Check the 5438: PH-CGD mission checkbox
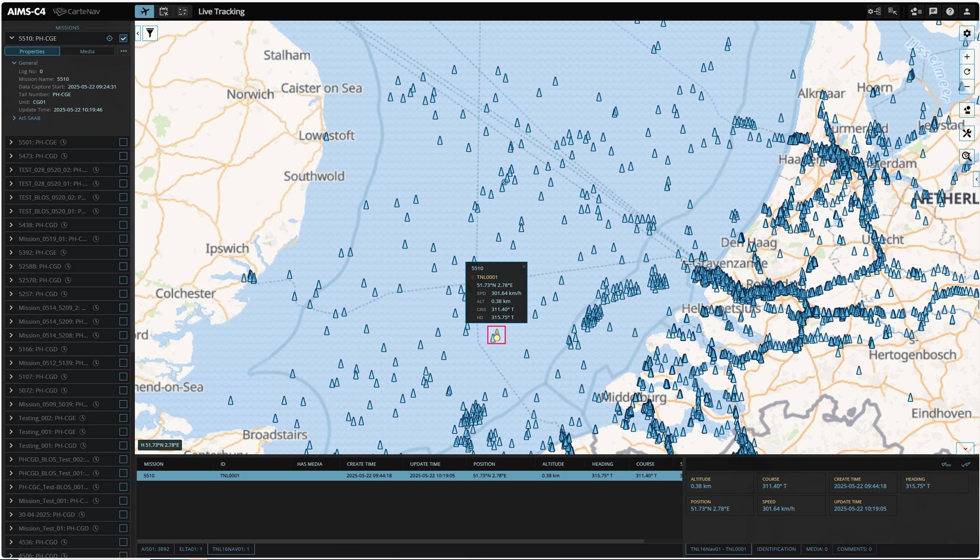Viewport: 980px width, 560px height. 123,225
